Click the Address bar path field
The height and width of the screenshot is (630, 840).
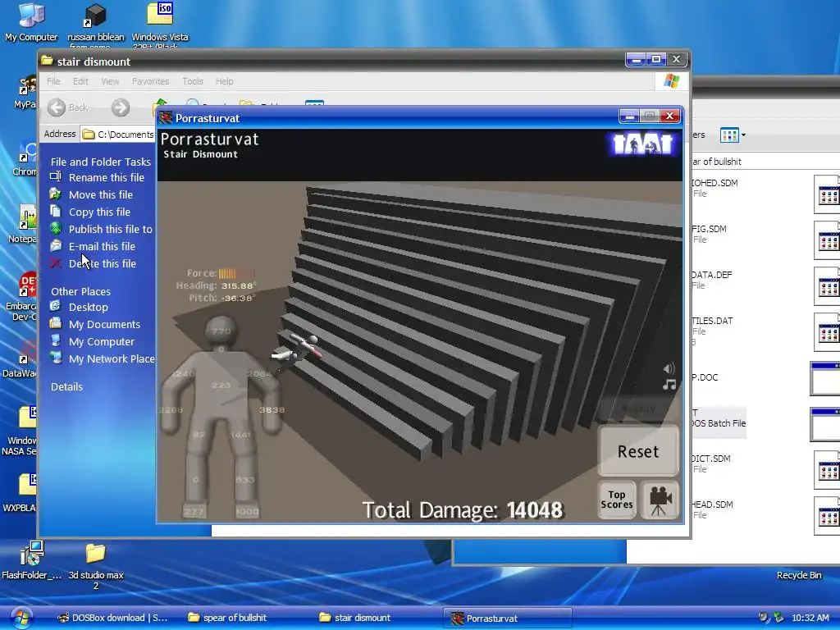(118, 135)
